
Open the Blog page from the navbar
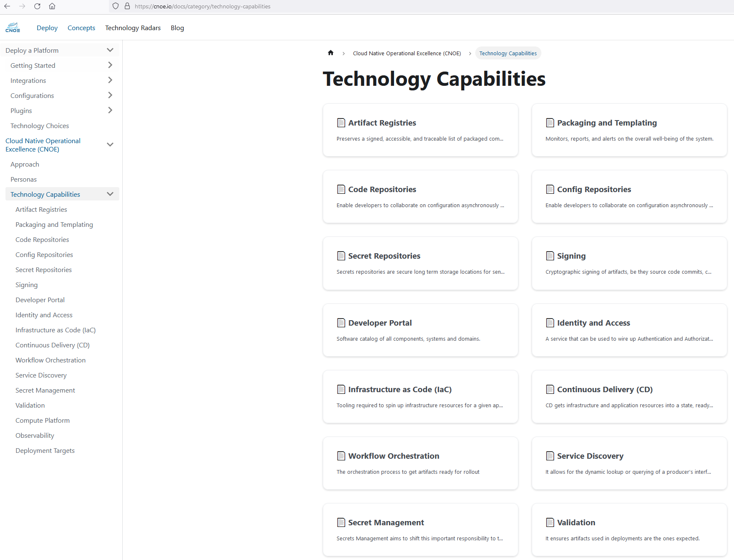pos(177,28)
